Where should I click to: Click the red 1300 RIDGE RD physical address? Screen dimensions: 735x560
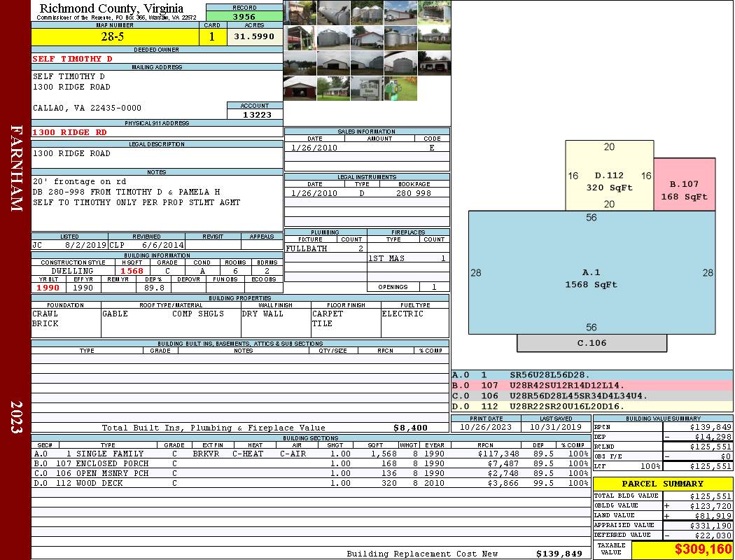tap(70, 132)
